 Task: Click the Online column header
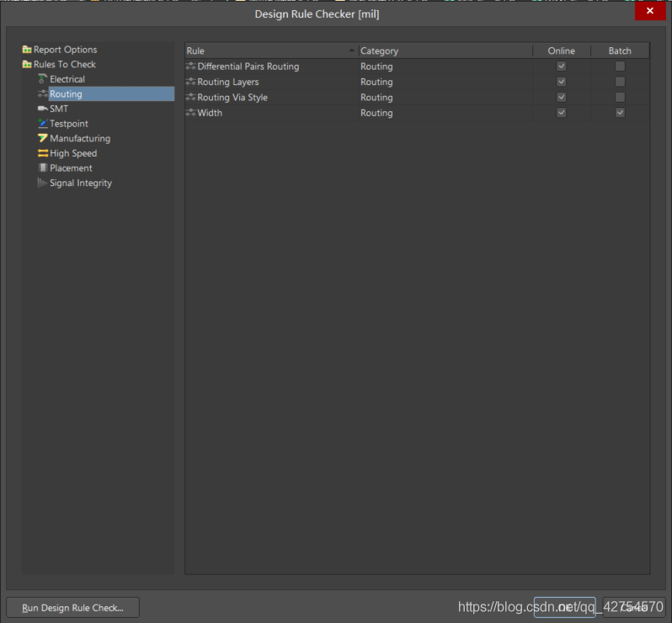(562, 51)
